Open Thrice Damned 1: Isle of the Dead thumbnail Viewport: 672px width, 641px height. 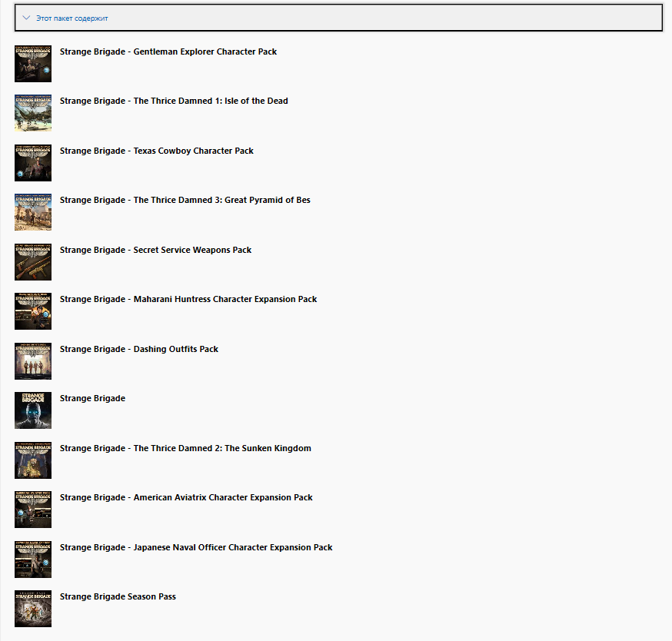33,113
